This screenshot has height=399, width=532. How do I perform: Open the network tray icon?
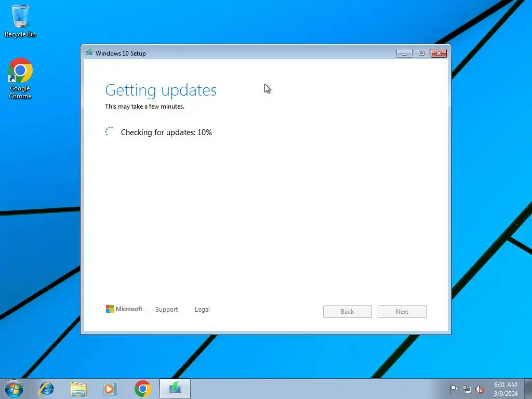click(x=467, y=389)
